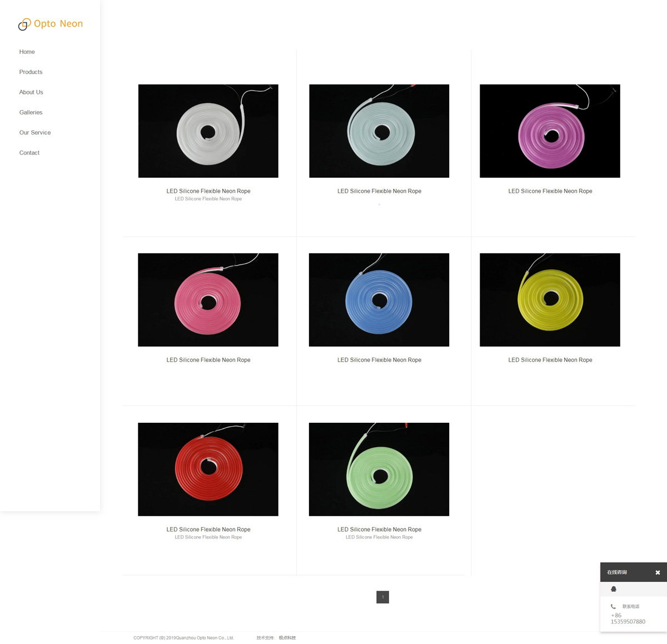Viewport: 667px width, 644px height.
Task: Open the blue neon rope image
Action: 379,300
